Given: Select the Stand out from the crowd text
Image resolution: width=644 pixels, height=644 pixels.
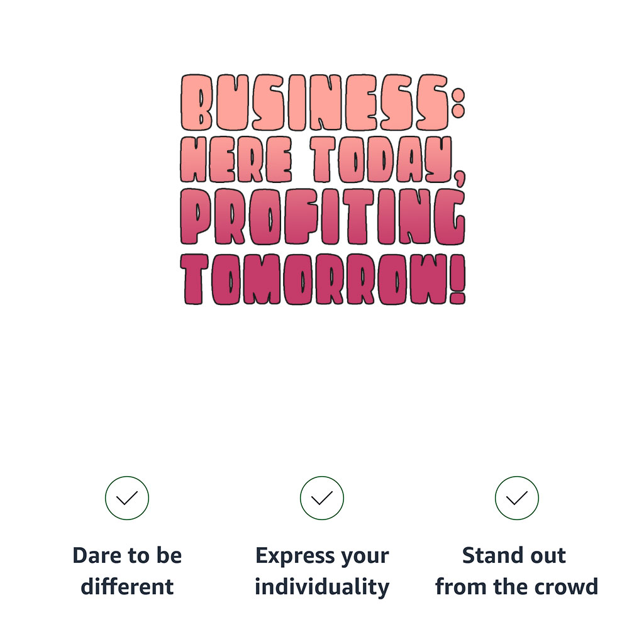Looking at the screenshot, I should click(517, 571).
